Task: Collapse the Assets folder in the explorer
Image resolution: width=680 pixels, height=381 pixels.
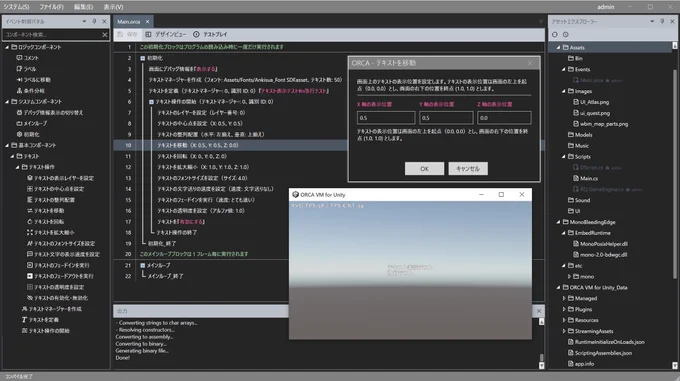Action: point(558,47)
